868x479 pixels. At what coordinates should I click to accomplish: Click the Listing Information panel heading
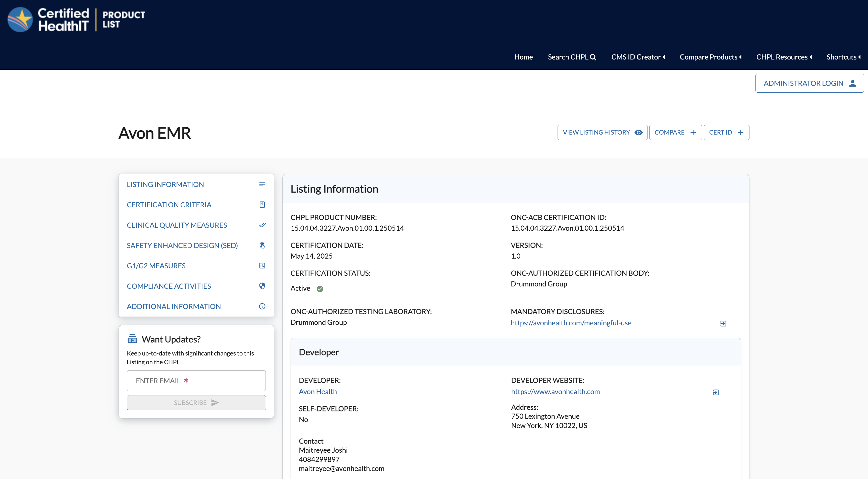pyautogui.click(x=334, y=189)
